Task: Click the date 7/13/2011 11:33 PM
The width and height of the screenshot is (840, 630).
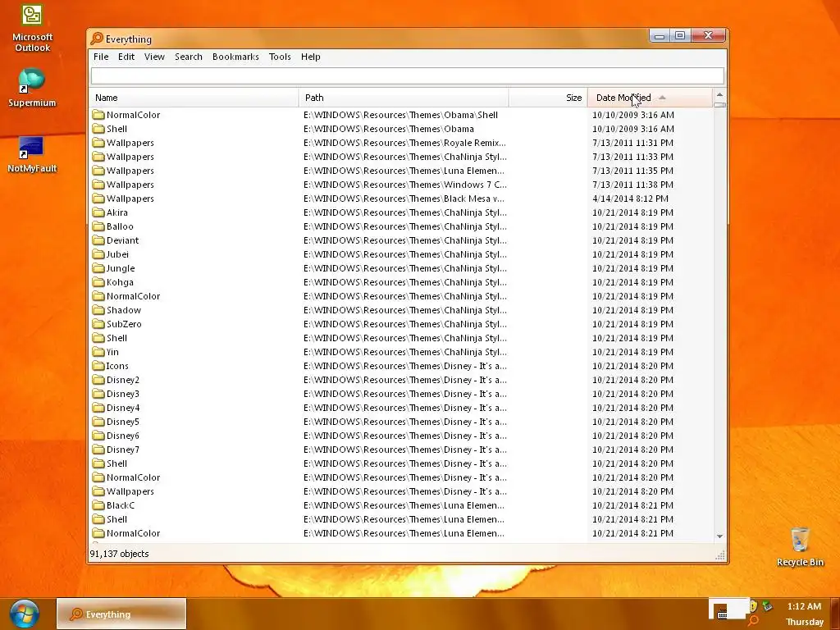Action: pyautogui.click(x=632, y=157)
